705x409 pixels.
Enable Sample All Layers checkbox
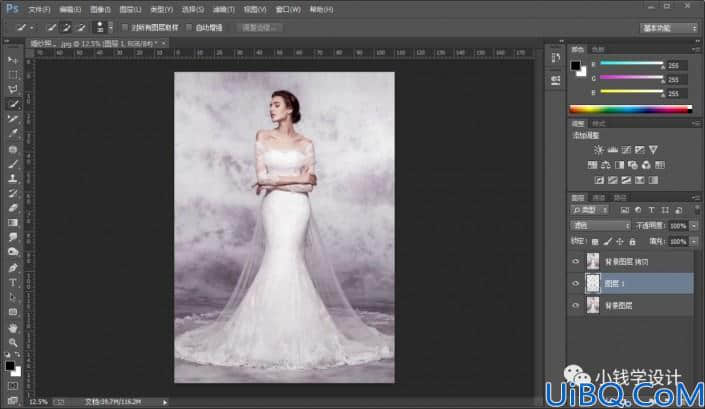pos(125,27)
